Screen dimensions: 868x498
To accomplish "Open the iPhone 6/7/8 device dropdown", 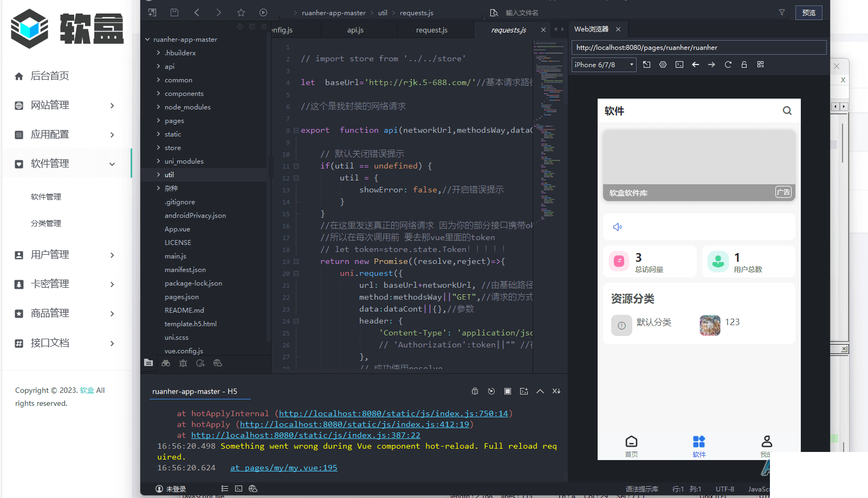I will pyautogui.click(x=604, y=65).
